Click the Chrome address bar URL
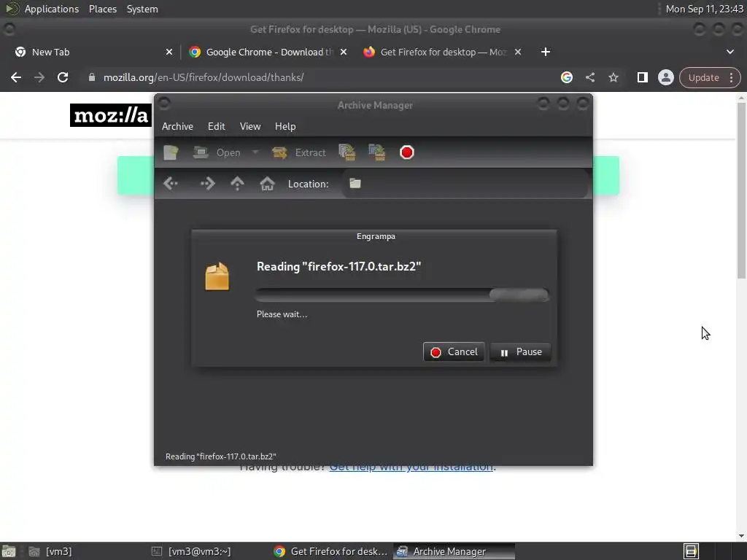747x560 pixels. 204,77
